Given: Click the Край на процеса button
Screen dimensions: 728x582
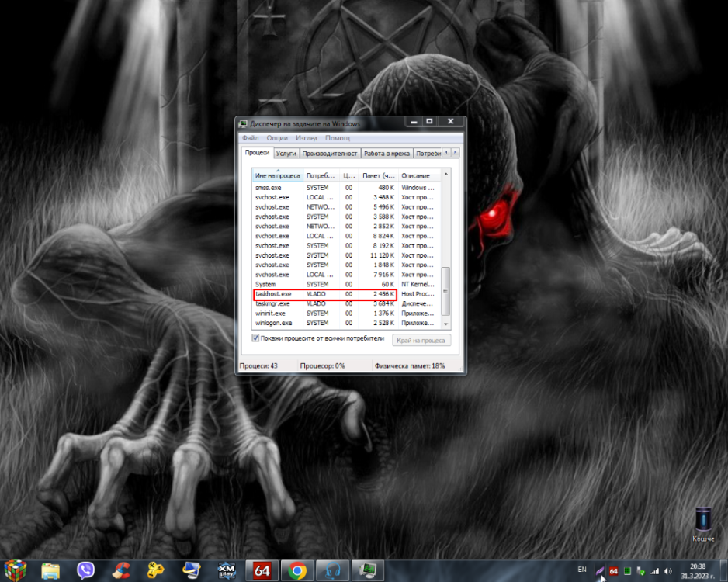Looking at the screenshot, I should tap(421, 340).
